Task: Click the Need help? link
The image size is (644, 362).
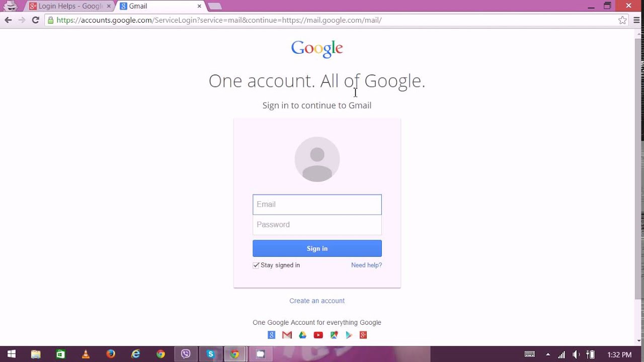Action: [366, 265]
